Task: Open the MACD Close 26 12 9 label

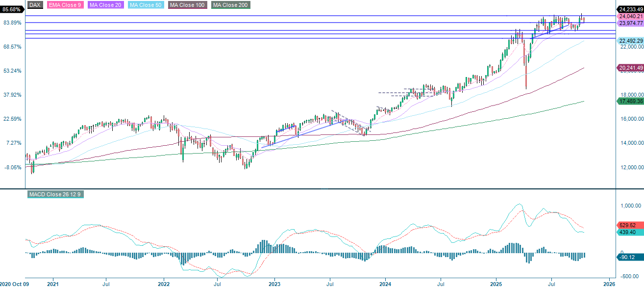Action: click(54, 194)
